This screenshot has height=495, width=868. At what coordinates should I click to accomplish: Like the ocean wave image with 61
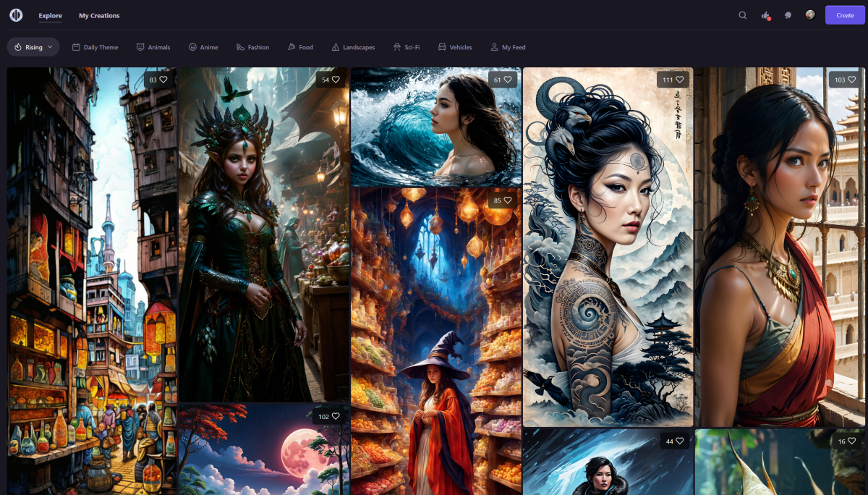pos(508,80)
